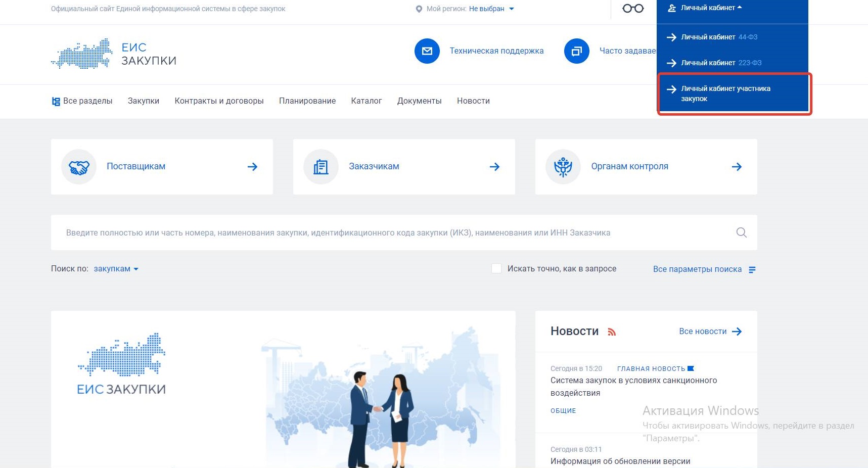Click the building document icon on Заказчикам card

(x=321, y=167)
